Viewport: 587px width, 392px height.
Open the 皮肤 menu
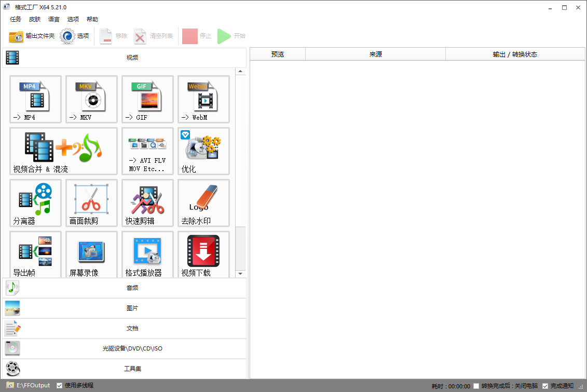pos(35,19)
